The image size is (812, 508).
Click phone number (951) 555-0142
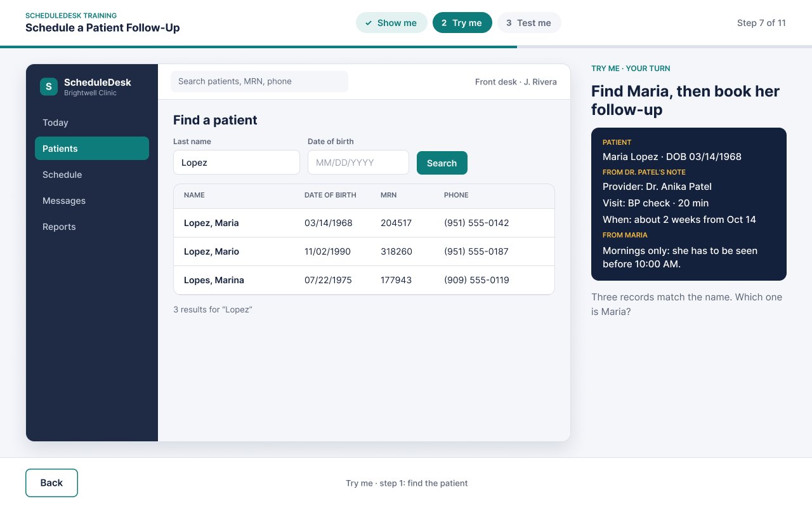pos(476,223)
